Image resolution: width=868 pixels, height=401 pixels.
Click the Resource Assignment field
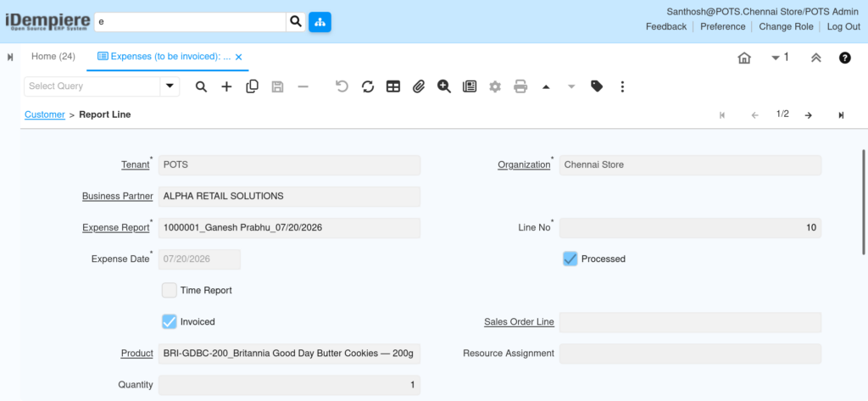point(690,354)
